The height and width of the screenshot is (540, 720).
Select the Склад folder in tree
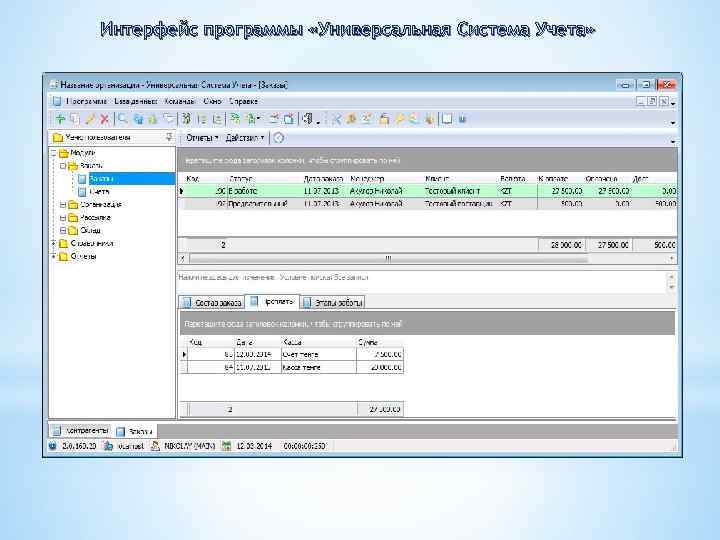[90, 230]
